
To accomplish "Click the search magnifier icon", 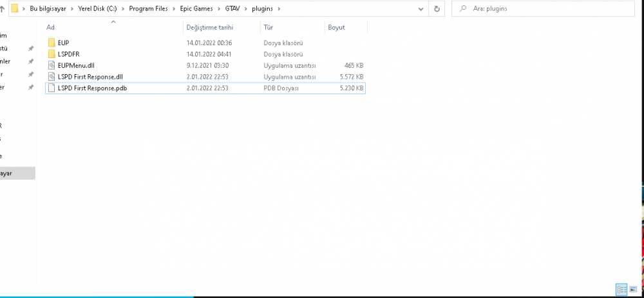I will (x=463, y=8).
